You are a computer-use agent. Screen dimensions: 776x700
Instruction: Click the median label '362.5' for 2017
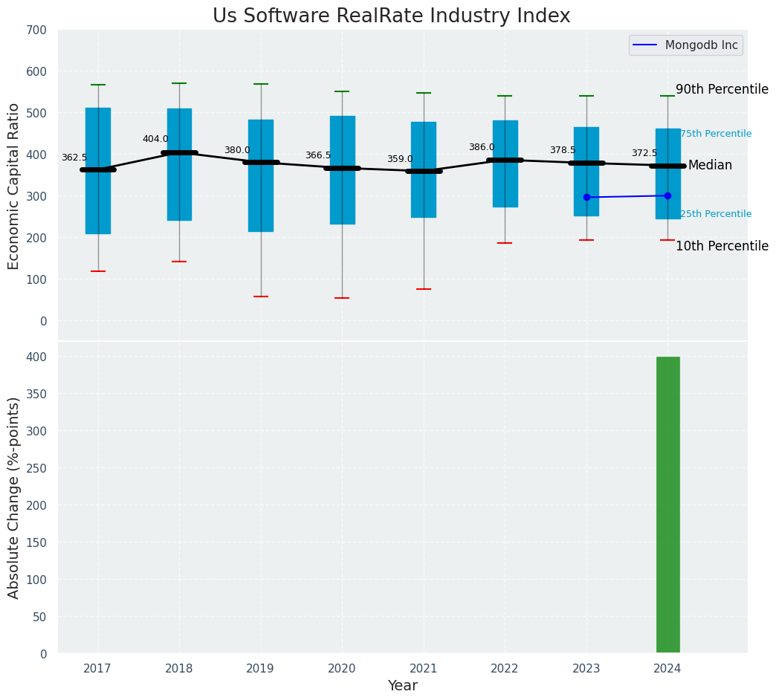pyautogui.click(x=74, y=158)
